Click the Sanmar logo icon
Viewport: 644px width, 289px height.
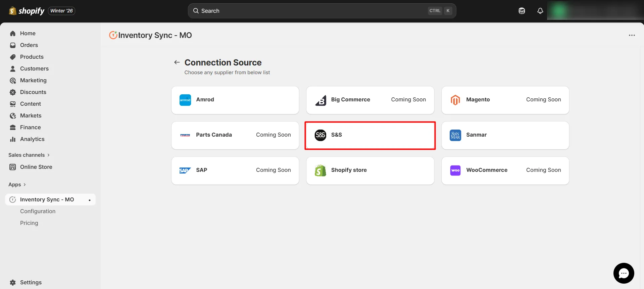tap(455, 135)
